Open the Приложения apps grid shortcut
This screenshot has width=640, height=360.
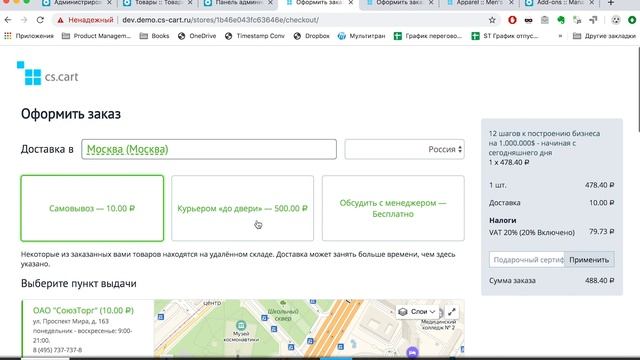[29, 36]
